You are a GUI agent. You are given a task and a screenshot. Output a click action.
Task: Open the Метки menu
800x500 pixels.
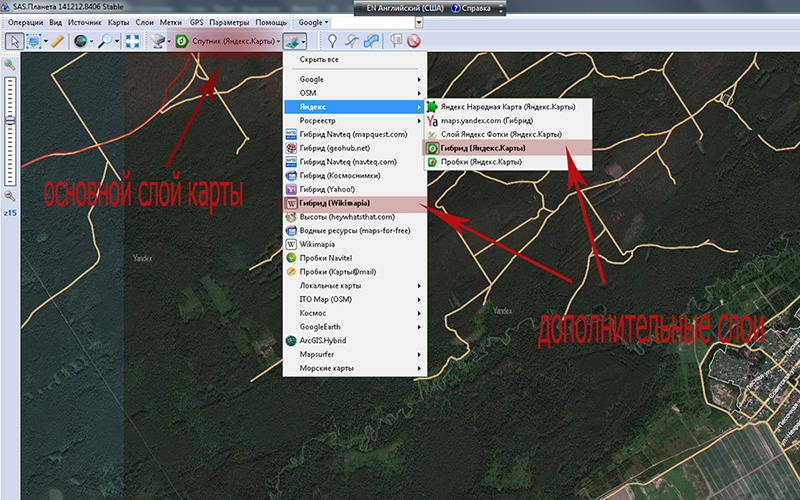[x=170, y=22]
